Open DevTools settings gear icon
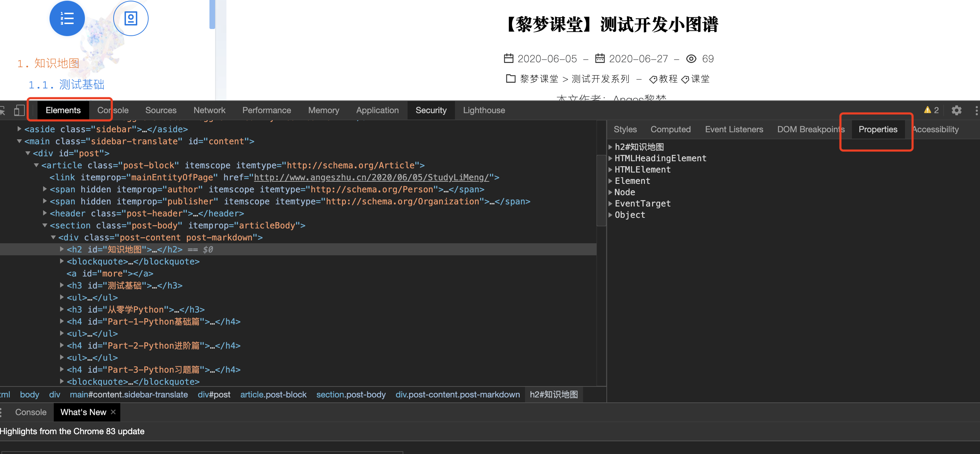 coord(956,110)
